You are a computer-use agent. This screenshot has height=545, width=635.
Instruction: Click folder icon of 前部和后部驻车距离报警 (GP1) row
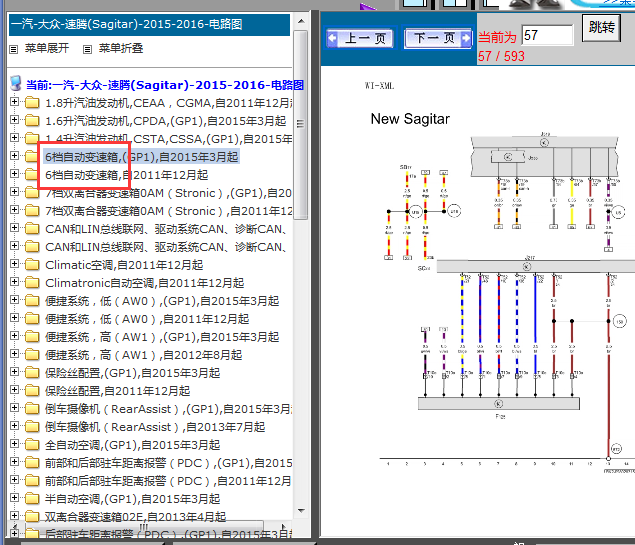pos(32,463)
